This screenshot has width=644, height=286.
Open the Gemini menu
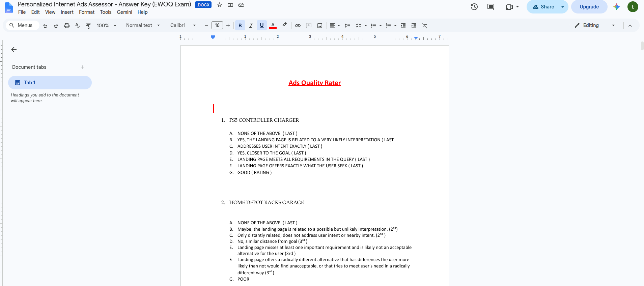coord(124,12)
